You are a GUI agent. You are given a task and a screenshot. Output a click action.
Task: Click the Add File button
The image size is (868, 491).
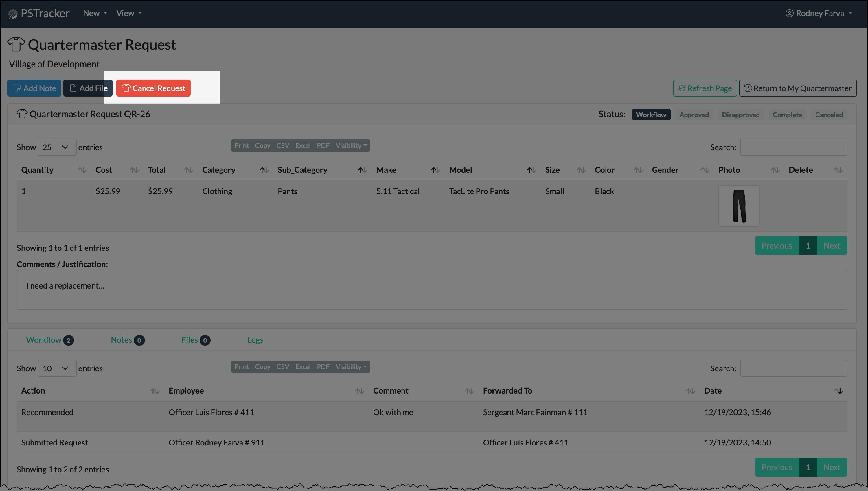click(88, 88)
